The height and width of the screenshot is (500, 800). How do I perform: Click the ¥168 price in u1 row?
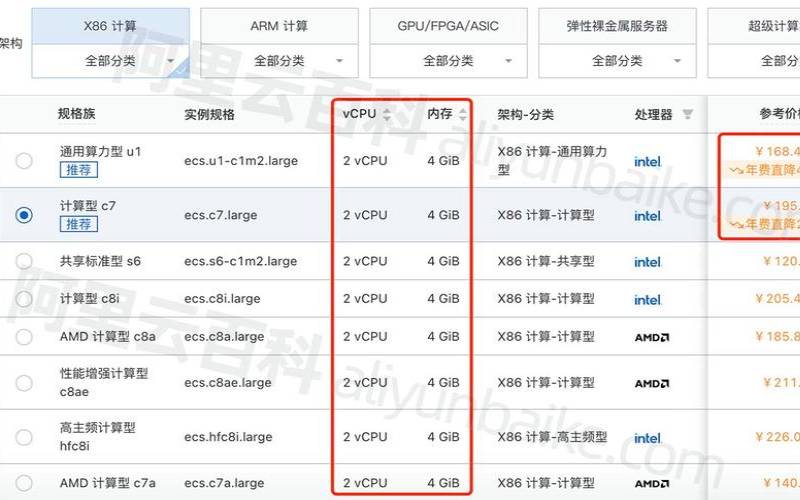click(x=778, y=151)
